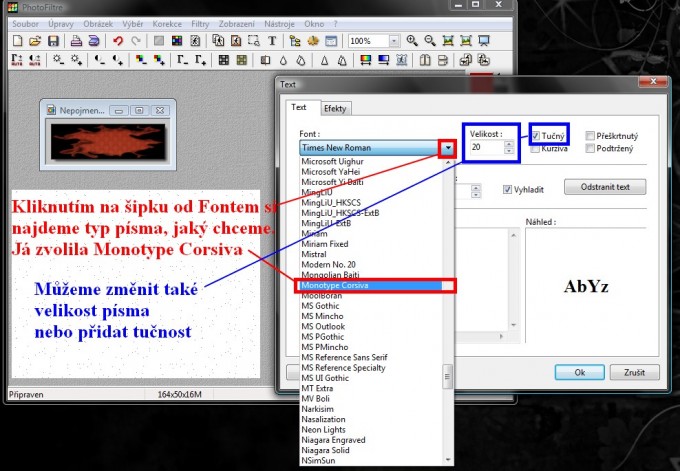Image resolution: width=680 pixels, height=471 pixels.
Task: Switch to the Efekty tab
Action: pos(335,108)
